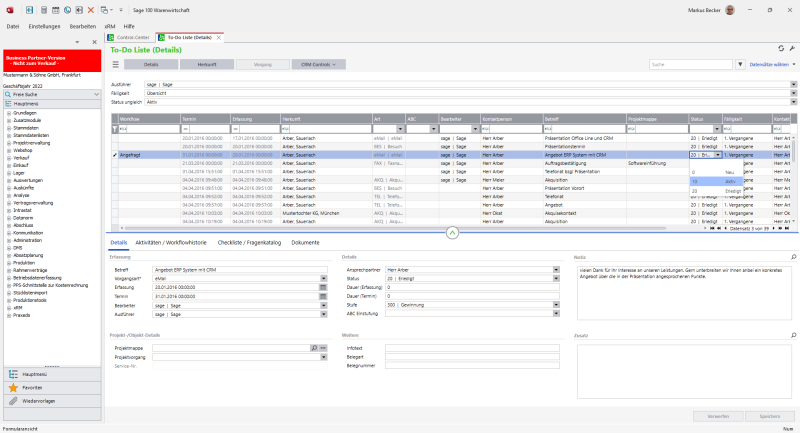Screen dimensions: 800x433
Task: Open the Ansprechpartner dropdown
Action: 556,270
